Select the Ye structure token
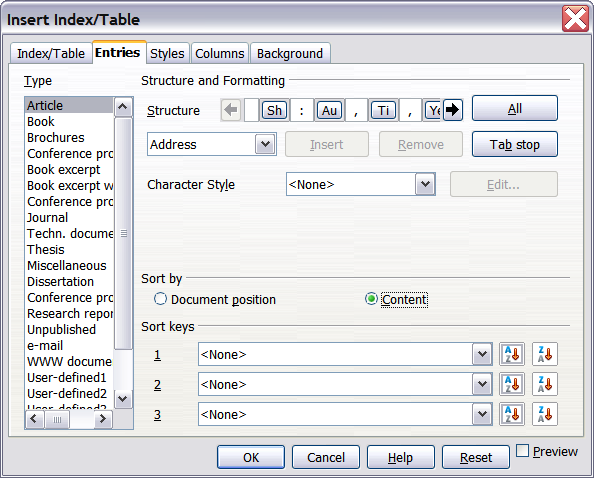This screenshot has height=478, width=594. coord(434,110)
